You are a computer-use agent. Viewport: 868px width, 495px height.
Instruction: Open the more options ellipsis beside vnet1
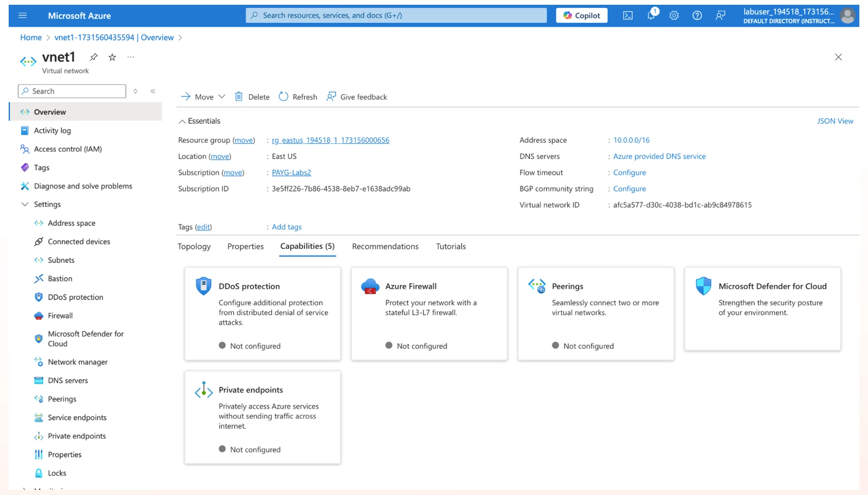click(131, 57)
